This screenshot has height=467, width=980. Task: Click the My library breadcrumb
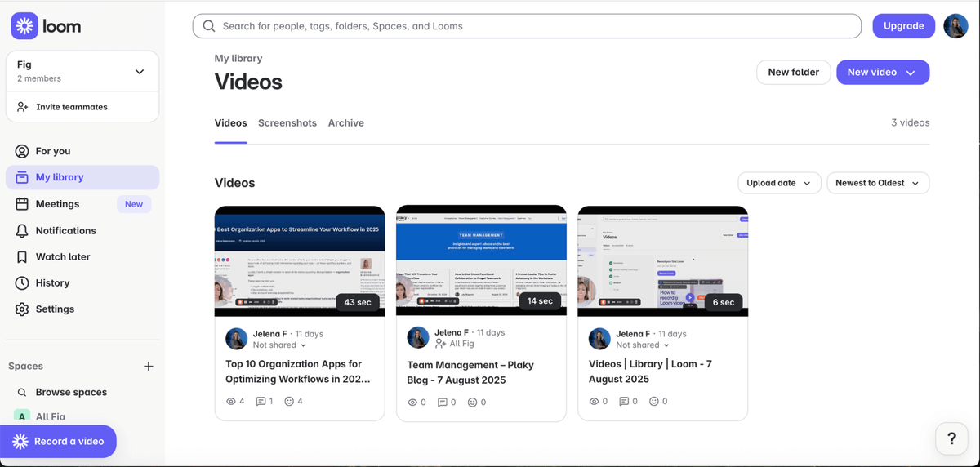coord(238,58)
